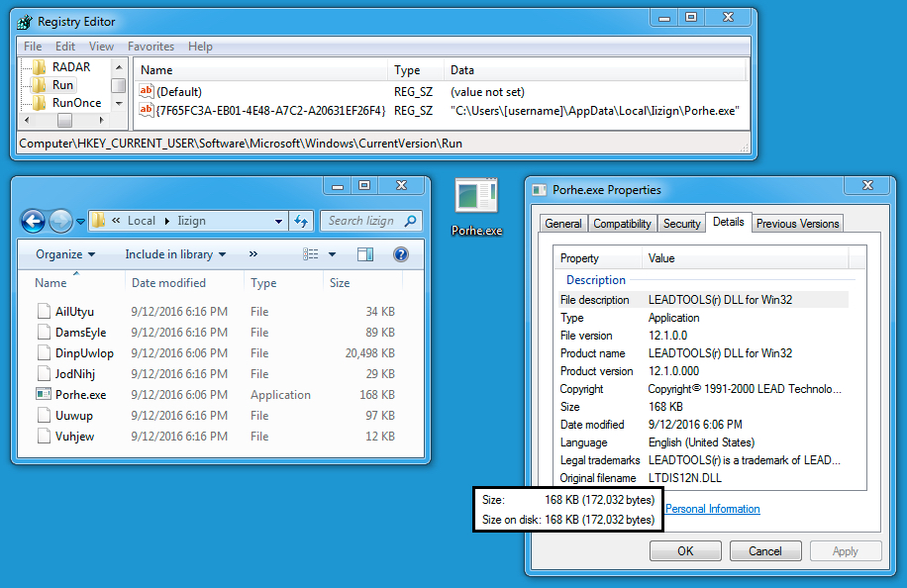Image resolution: width=907 pixels, height=588 pixels.
Task: Click the OK button in Properties dialog
Action: 685,551
